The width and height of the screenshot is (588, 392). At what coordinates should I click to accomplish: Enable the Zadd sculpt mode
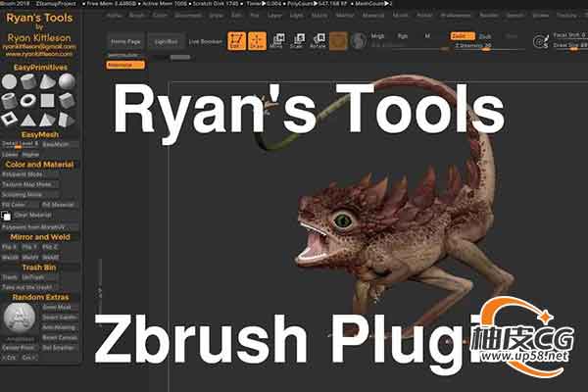[463, 36]
